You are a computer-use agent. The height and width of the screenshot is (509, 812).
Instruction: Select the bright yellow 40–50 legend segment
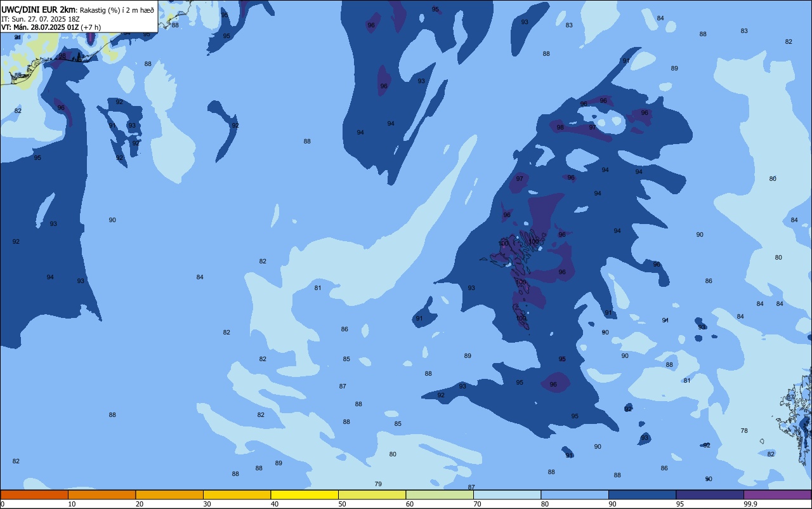(304, 494)
